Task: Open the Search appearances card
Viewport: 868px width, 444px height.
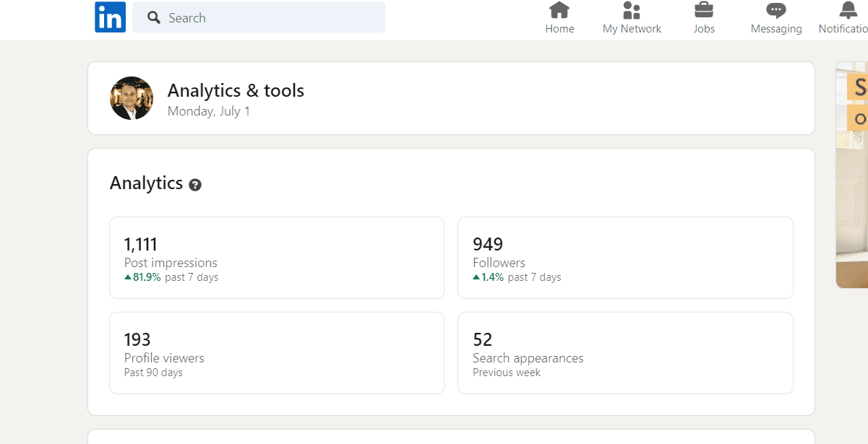Action: point(625,353)
